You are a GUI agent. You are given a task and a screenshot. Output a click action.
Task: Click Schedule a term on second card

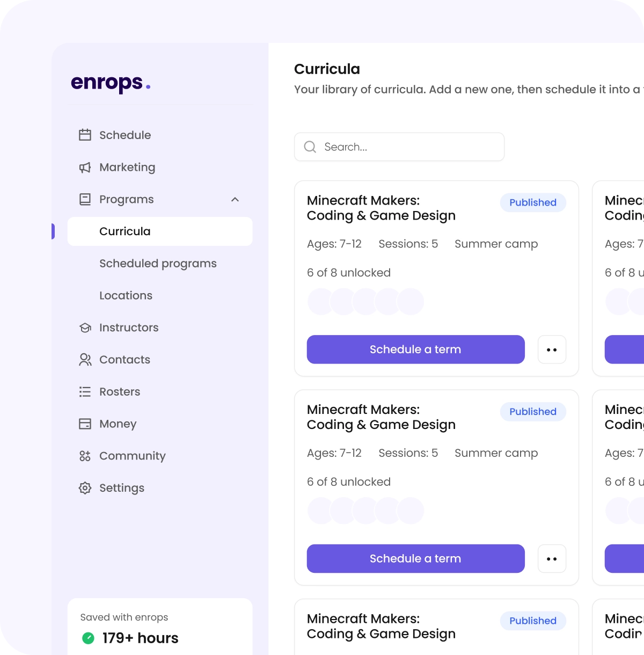[x=416, y=559]
